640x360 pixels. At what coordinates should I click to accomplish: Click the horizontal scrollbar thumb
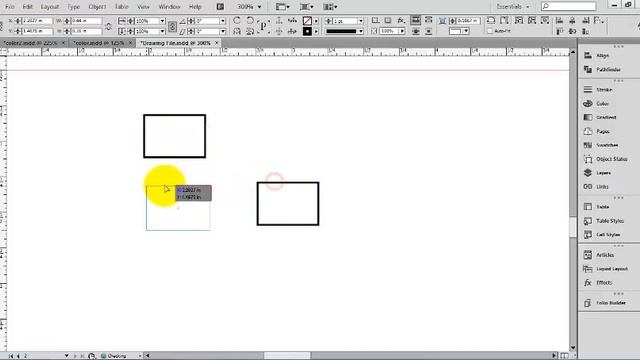[287, 356]
